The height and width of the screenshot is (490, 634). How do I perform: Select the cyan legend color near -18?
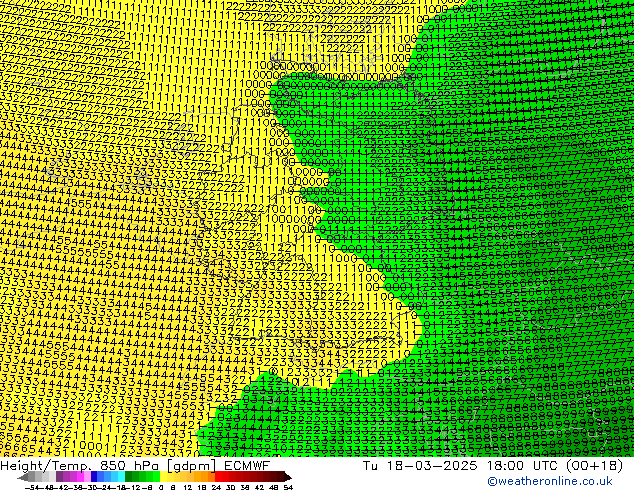coord(121,477)
